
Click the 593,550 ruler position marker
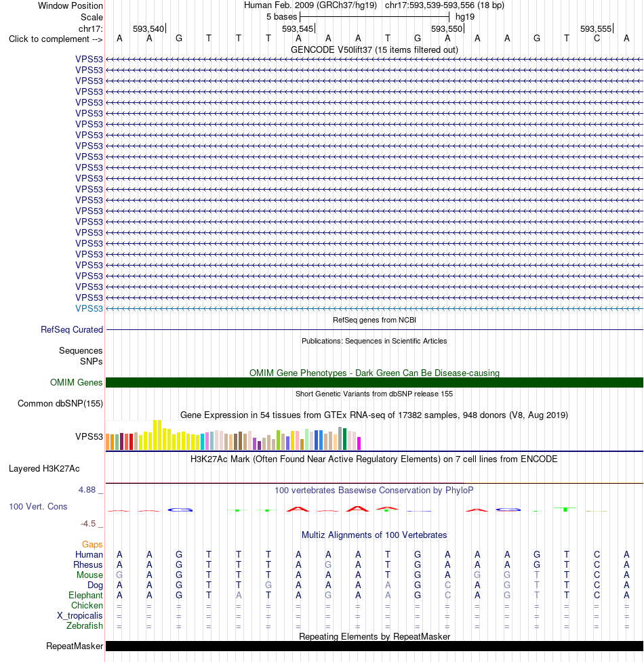(447, 28)
